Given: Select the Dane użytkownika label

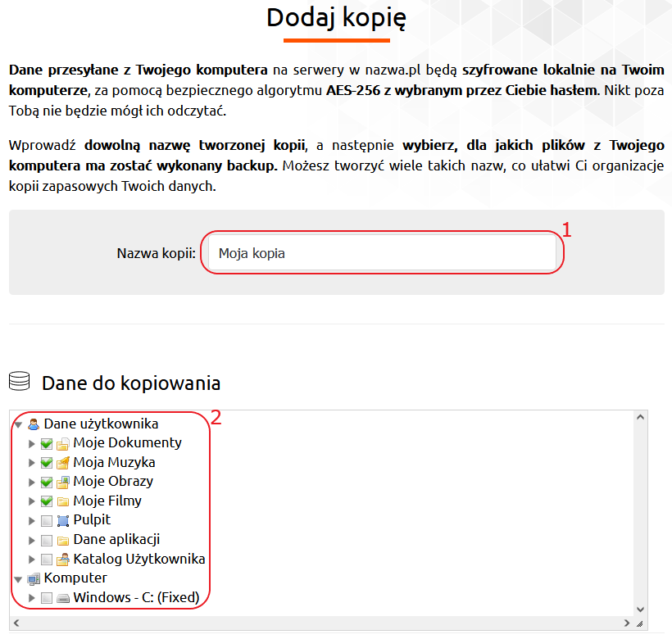Looking at the screenshot, I should [101, 424].
